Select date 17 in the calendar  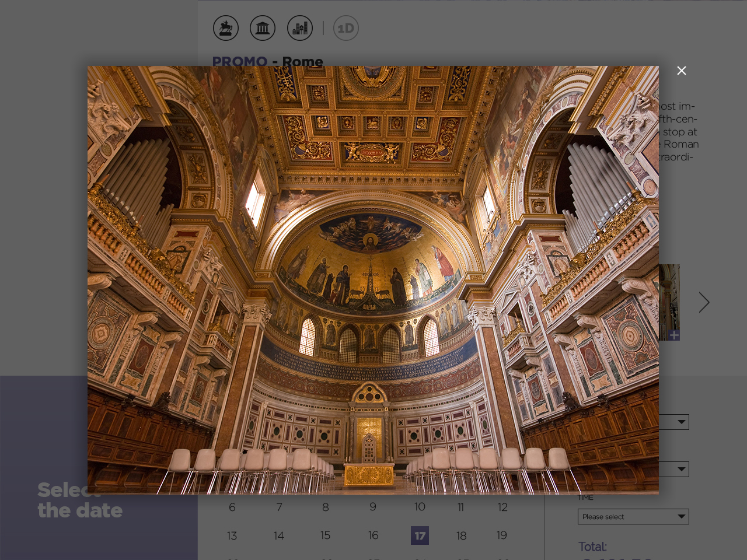420,535
